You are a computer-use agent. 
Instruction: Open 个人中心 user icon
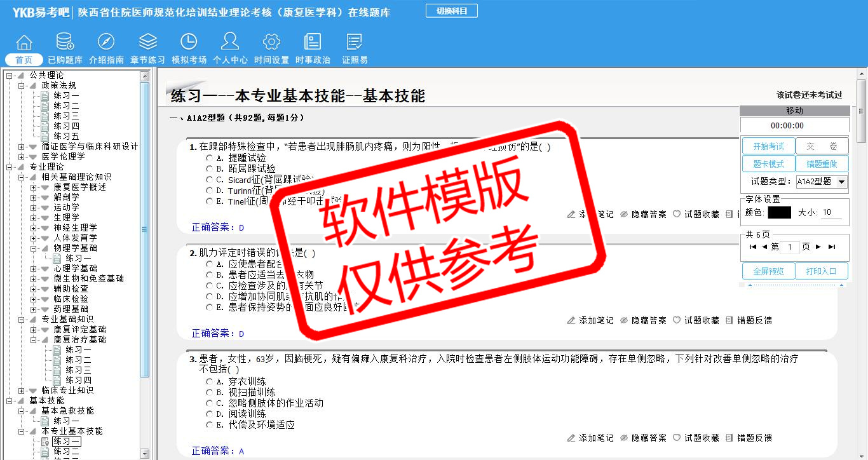(230, 43)
